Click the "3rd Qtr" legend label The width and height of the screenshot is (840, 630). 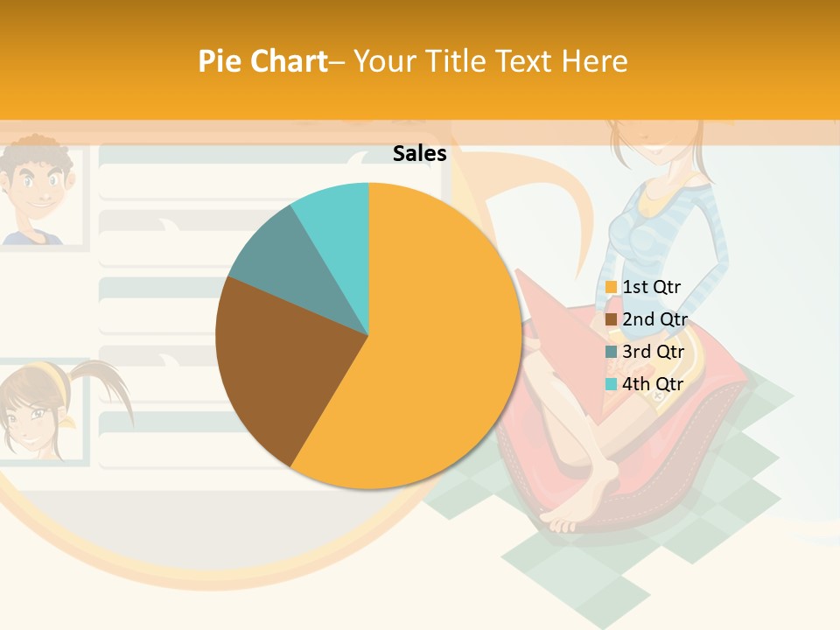click(x=653, y=352)
